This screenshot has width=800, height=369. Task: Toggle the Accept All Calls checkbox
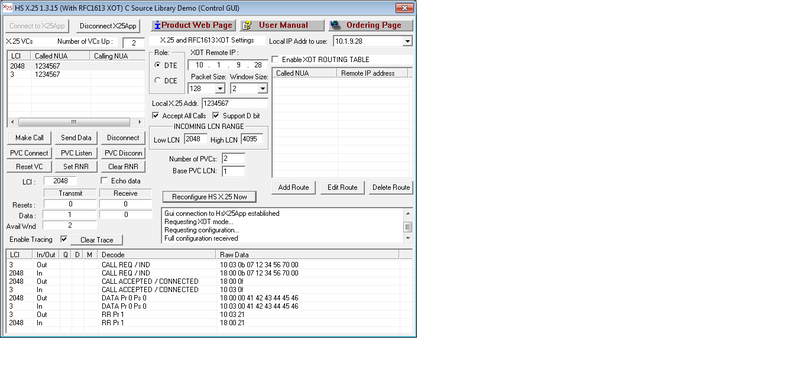(x=156, y=116)
